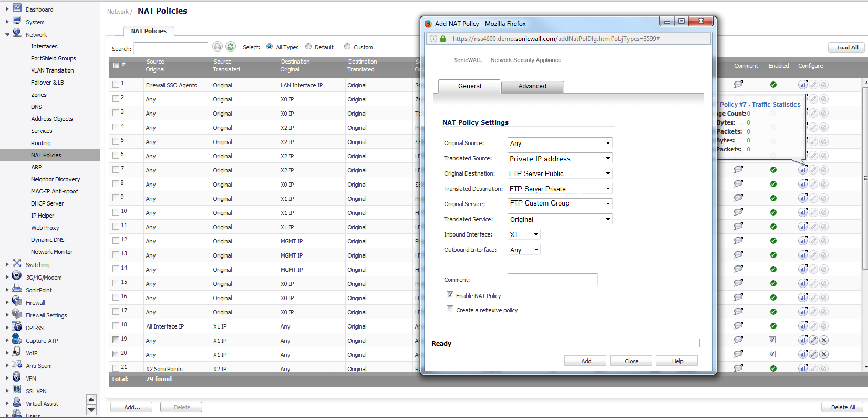The image size is (868, 420).
Task: Uncheck the Enabled checkbox for policy 19
Action: pos(772,340)
